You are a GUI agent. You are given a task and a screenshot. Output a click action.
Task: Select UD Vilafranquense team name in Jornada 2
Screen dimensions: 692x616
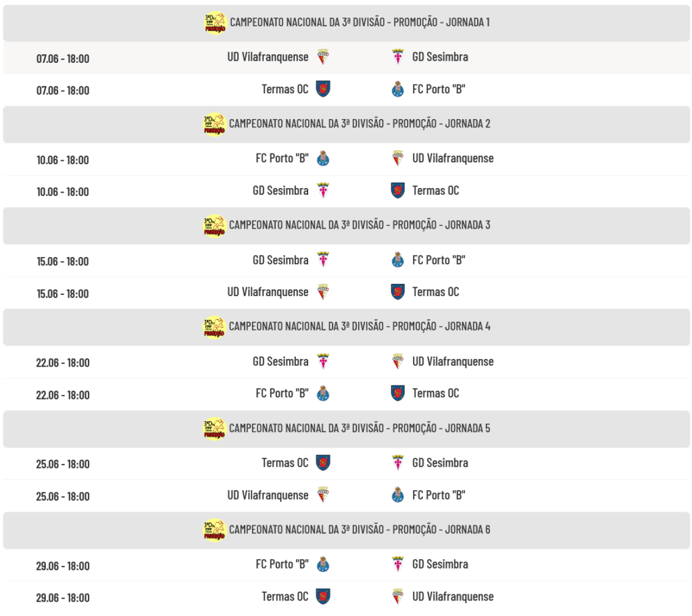click(x=453, y=158)
